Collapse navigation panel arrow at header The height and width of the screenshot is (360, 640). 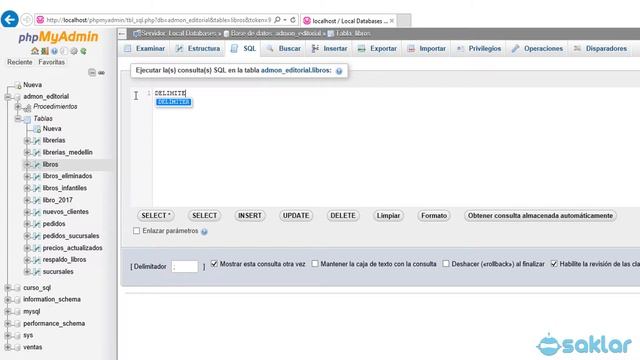[122, 34]
